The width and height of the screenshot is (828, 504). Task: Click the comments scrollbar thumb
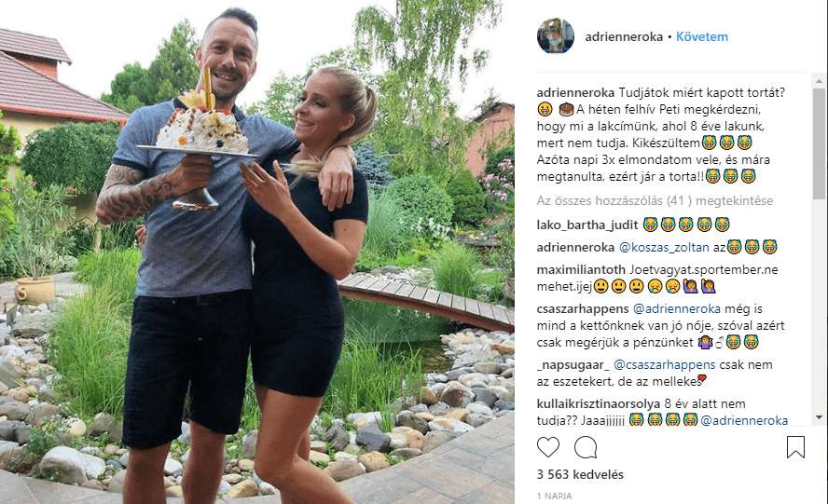click(819, 143)
